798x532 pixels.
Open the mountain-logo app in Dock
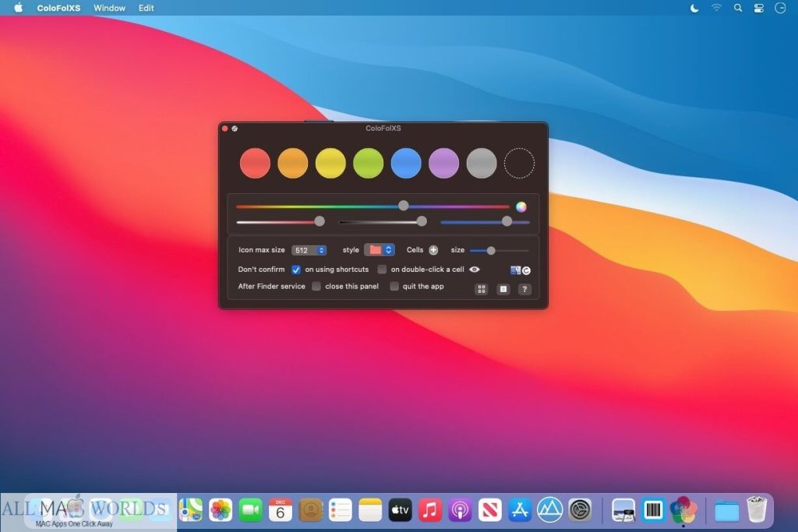click(x=549, y=510)
